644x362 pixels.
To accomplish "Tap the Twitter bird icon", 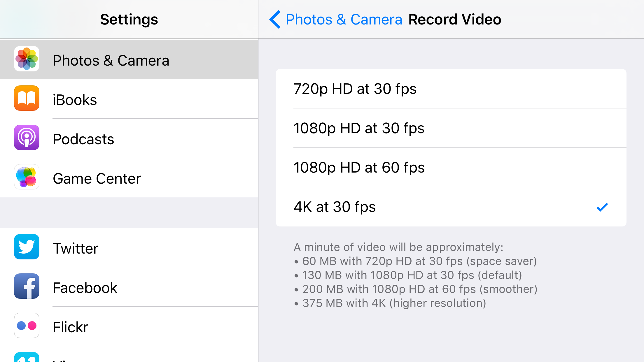I will 27,247.
